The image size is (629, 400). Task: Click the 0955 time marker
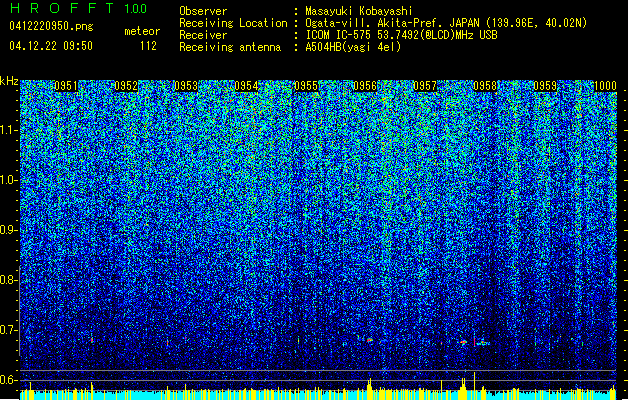coord(306,86)
